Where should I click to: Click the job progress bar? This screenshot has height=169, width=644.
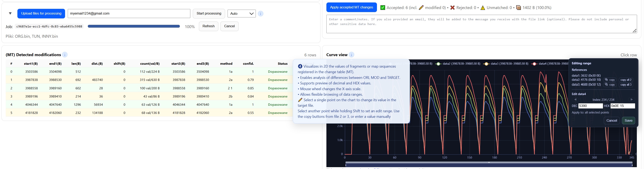134,26
